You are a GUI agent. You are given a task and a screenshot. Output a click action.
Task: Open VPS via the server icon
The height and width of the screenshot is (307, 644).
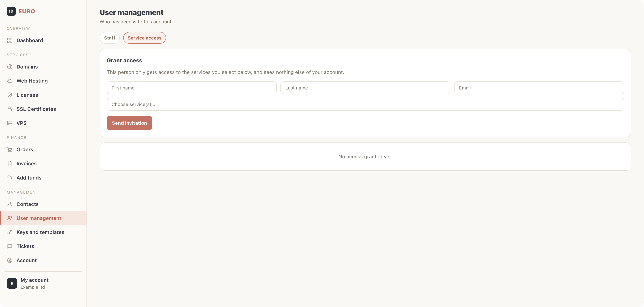point(10,123)
